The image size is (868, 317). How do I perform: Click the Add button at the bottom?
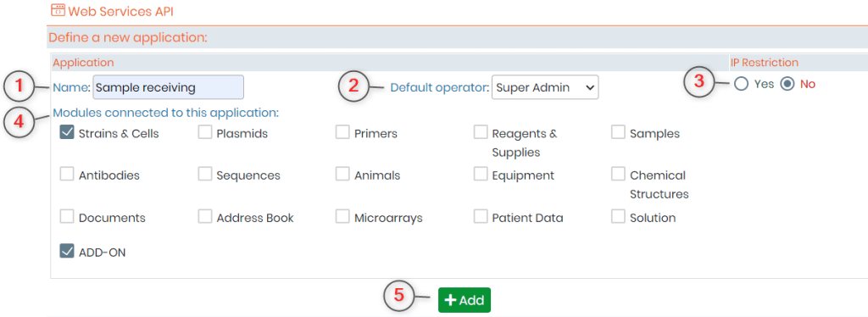pyautogui.click(x=464, y=300)
